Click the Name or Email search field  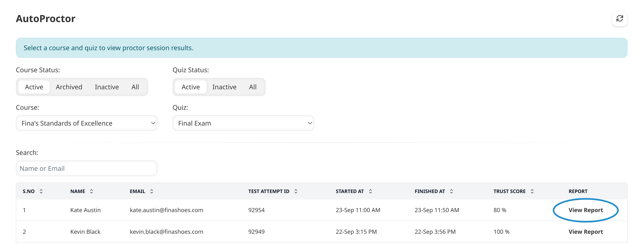(86, 168)
